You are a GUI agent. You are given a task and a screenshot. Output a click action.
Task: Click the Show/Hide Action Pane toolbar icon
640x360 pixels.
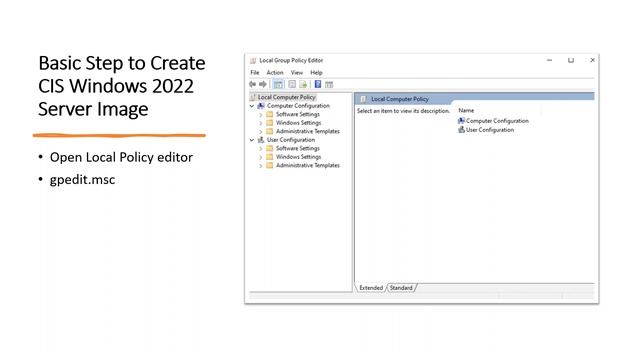pyautogui.click(x=329, y=84)
